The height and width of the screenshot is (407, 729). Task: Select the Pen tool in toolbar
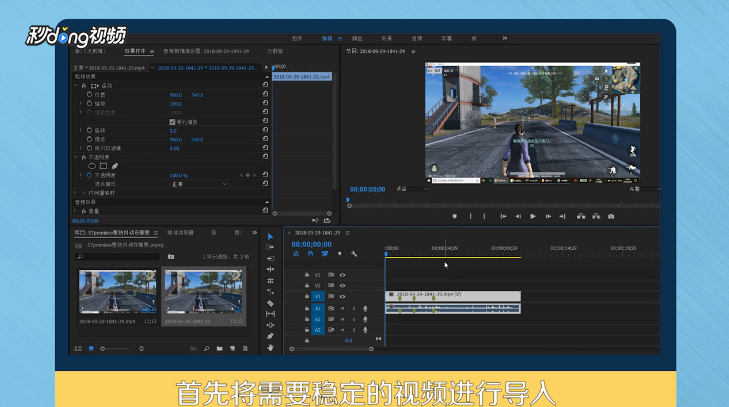[270, 336]
